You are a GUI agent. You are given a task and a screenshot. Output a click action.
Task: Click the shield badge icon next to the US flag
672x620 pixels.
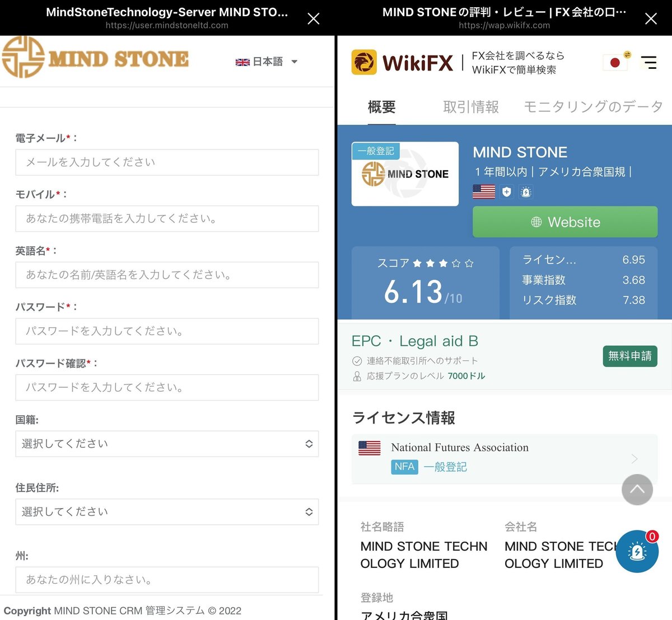coord(507,192)
